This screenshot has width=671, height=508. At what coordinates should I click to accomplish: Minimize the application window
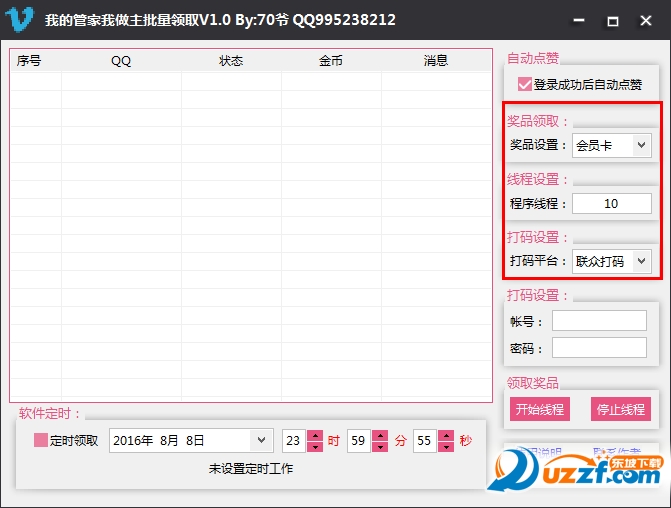(x=579, y=20)
